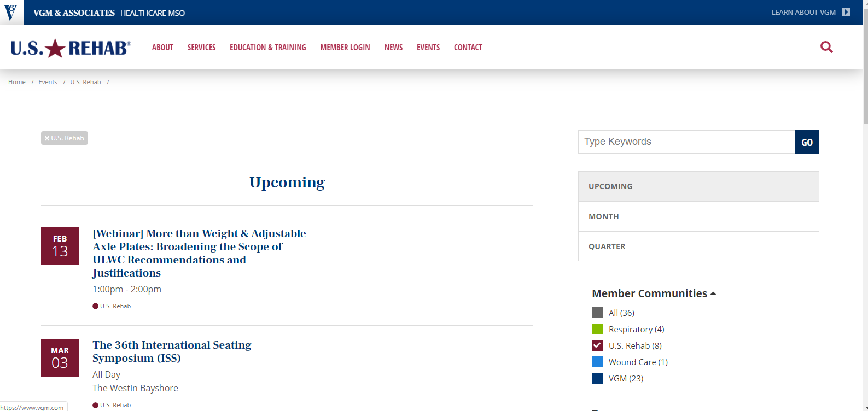Collapse the Member Communities section

(654, 293)
